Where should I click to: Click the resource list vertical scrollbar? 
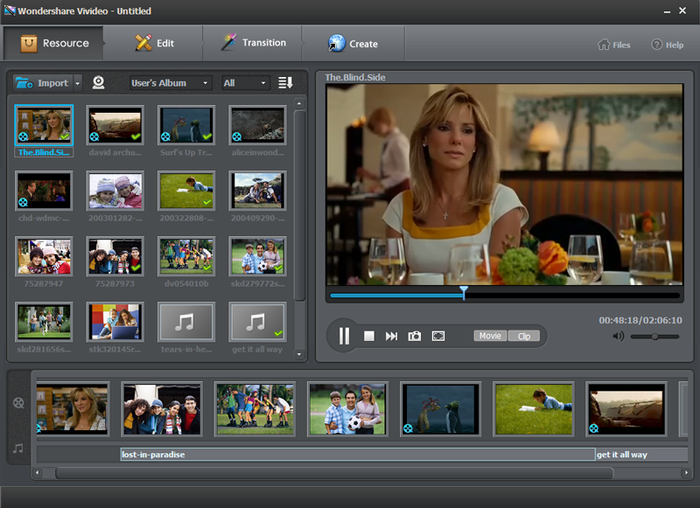click(x=300, y=205)
